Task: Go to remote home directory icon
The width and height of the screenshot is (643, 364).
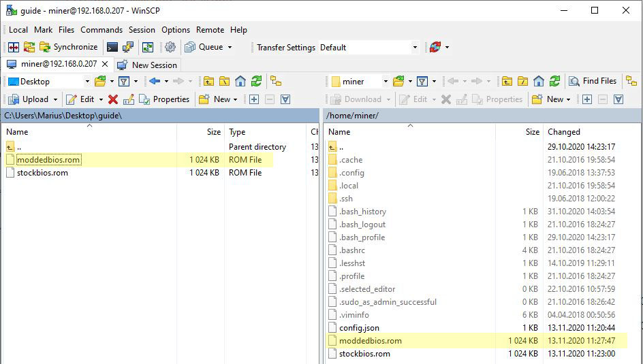Action: 538,81
